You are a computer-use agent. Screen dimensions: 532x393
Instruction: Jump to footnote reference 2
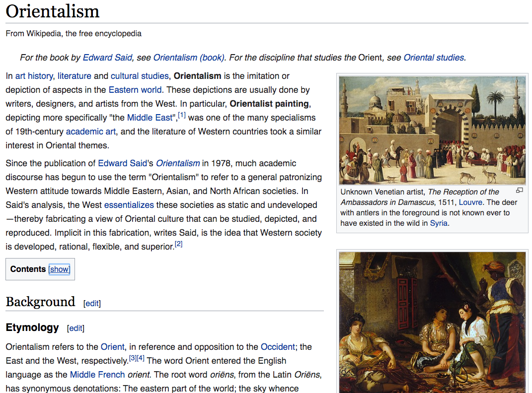tap(179, 244)
